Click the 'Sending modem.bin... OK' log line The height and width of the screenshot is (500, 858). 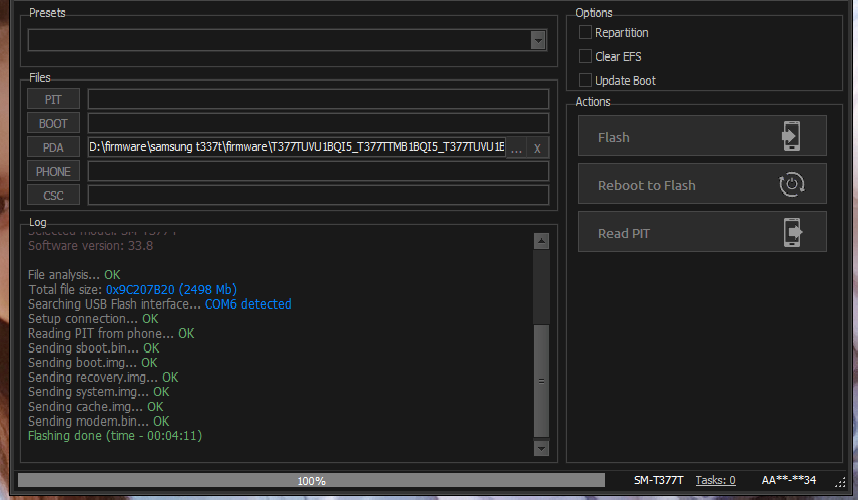coord(98,421)
